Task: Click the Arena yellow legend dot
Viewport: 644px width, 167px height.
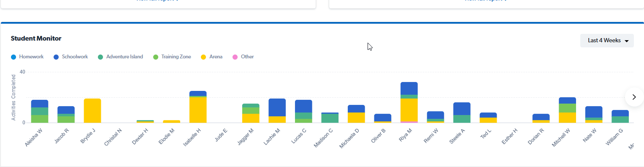Action: [203, 57]
